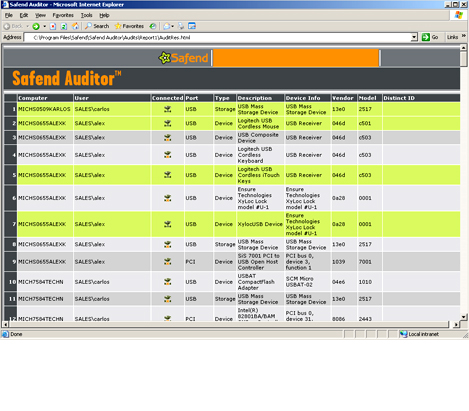Open the File menu
Viewport: 469px width, 411px height.
tap(9, 15)
